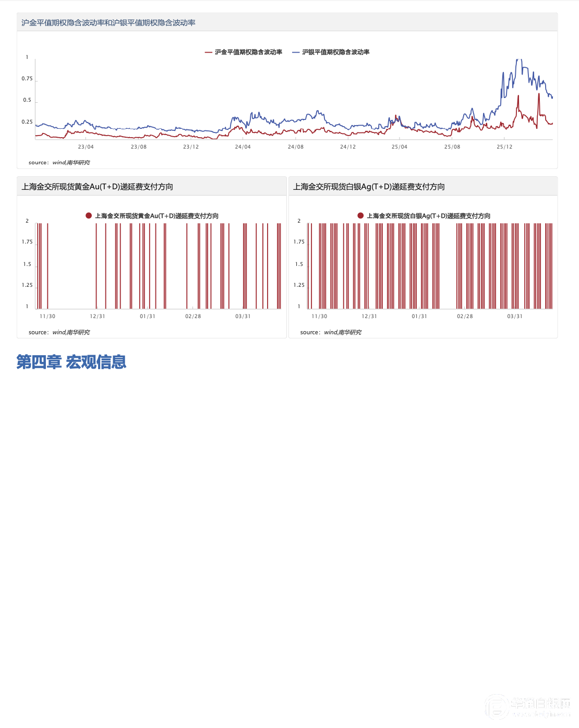Viewport: 579px width, 728px height.
Task: Click the watermark logo at page bottom-right
Action: coord(528,707)
